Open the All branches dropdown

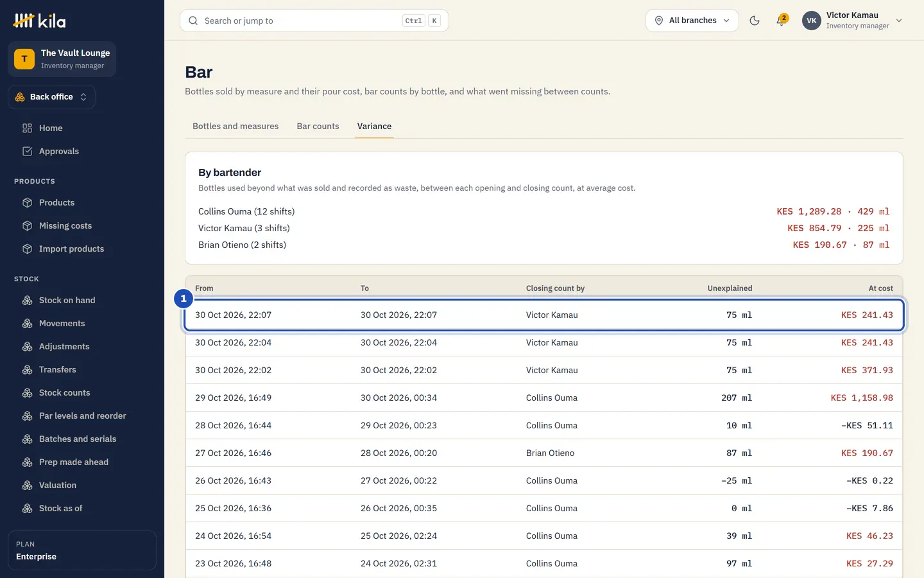692,21
